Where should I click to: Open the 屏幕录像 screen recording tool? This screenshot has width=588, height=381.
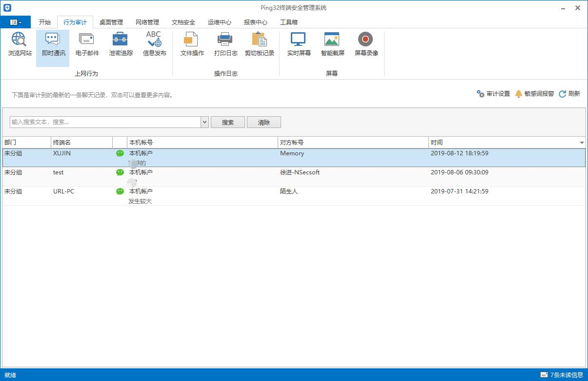tap(366, 44)
